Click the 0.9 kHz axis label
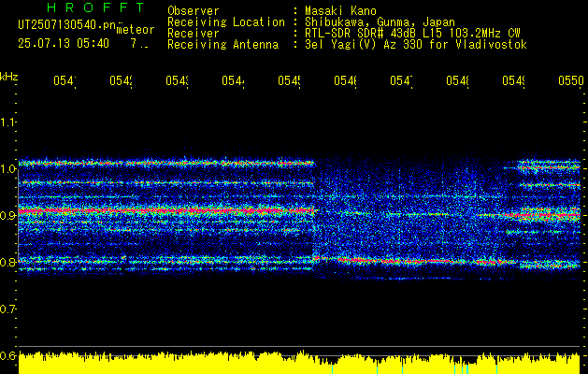Image resolution: width=588 pixels, height=374 pixels. point(7,216)
